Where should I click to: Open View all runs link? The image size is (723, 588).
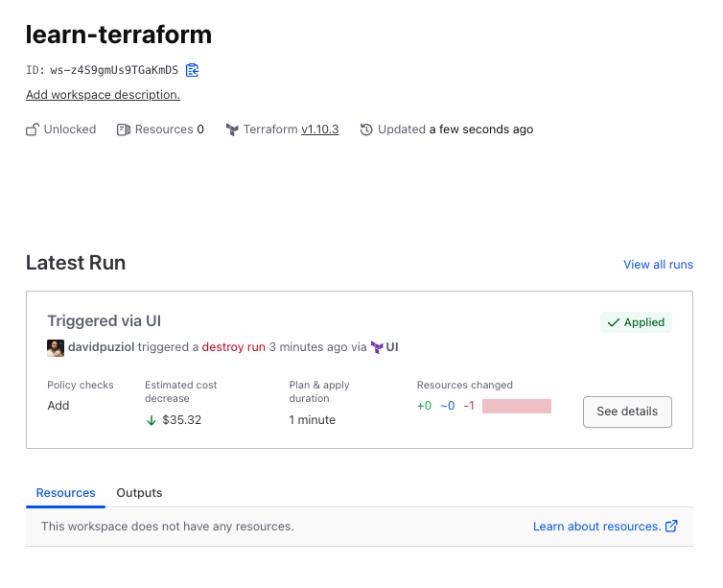click(658, 265)
